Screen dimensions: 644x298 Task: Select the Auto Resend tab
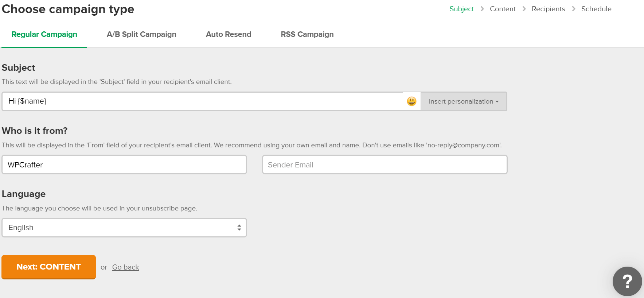pos(229,34)
